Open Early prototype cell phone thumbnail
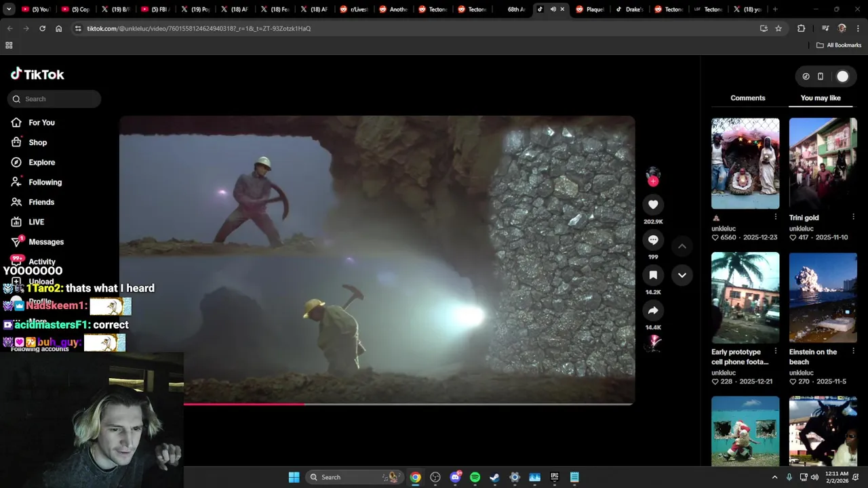The height and width of the screenshot is (488, 868). point(745,298)
